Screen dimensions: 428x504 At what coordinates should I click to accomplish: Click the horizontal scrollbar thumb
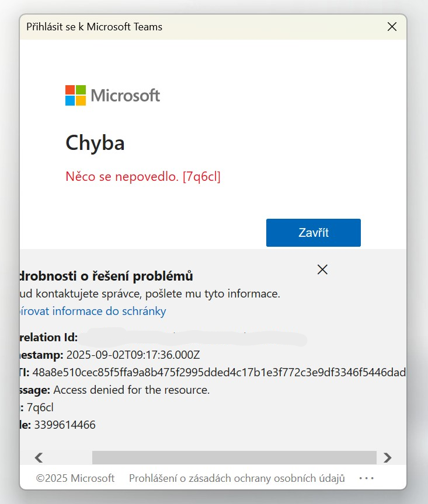coord(234,457)
